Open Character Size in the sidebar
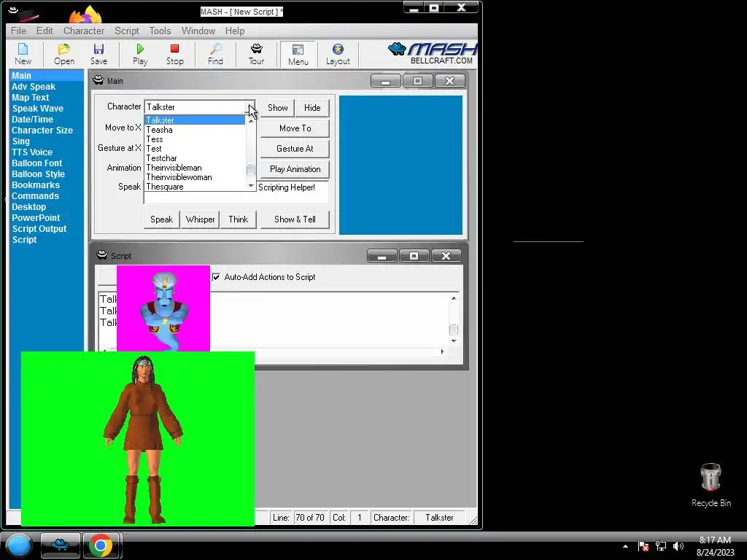 coord(42,131)
